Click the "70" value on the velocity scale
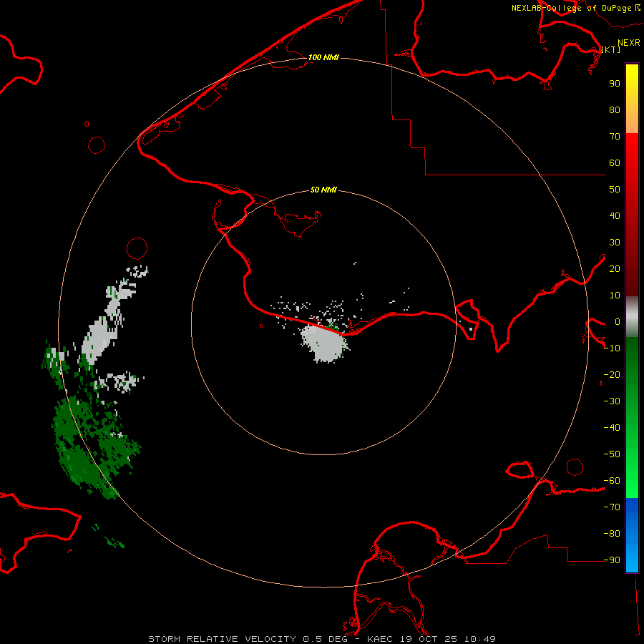The width and height of the screenshot is (644, 644). tap(615, 137)
